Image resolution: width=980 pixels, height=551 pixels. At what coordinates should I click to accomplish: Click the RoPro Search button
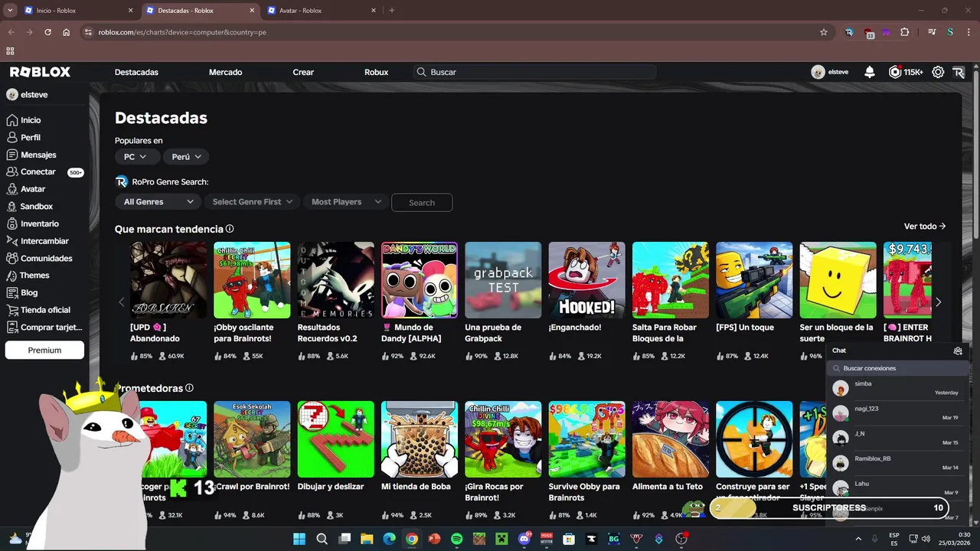tap(422, 203)
